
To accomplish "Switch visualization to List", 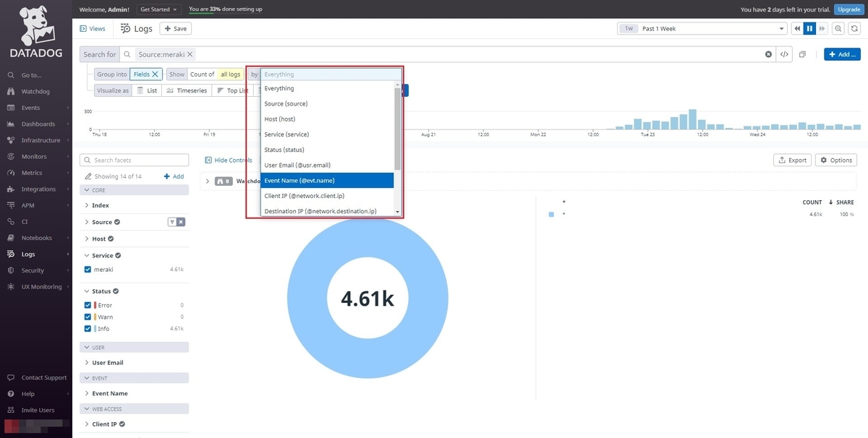I will pyautogui.click(x=147, y=90).
